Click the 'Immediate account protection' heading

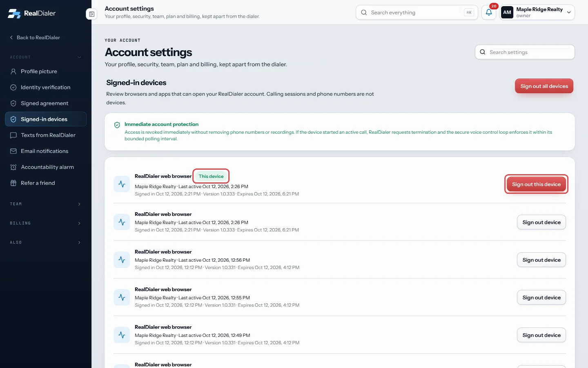(161, 124)
